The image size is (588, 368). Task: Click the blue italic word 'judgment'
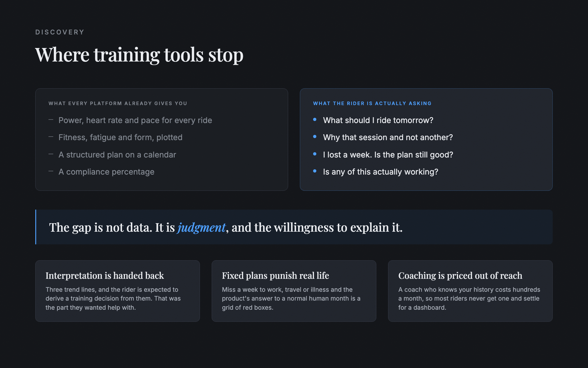(x=201, y=228)
